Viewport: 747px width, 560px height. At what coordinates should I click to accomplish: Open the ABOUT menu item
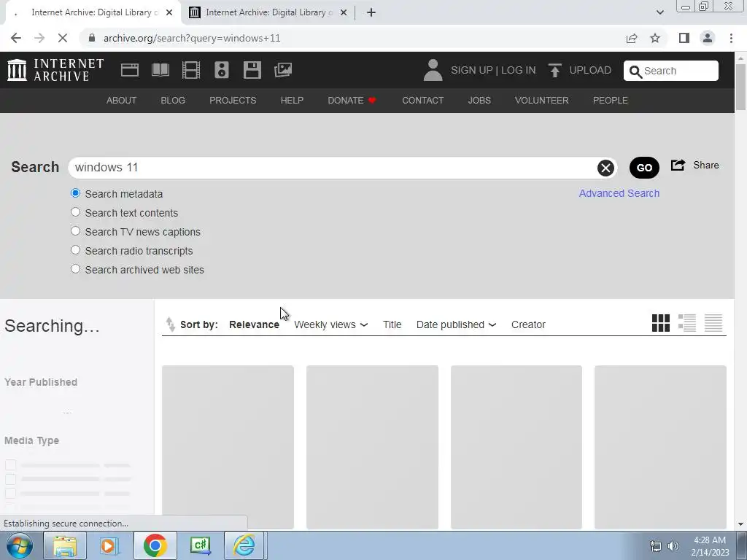coord(122,101)
